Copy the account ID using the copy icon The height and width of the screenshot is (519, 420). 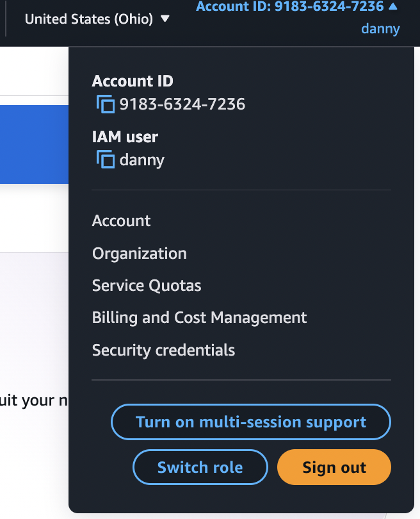click(106, 104)
